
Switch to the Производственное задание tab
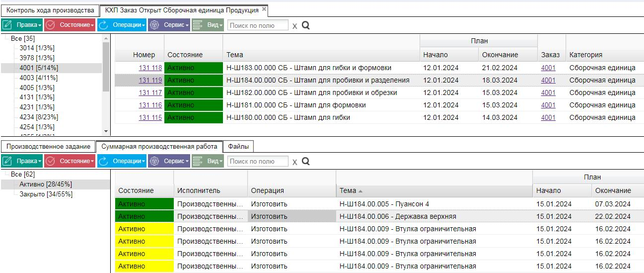[48, 146]
